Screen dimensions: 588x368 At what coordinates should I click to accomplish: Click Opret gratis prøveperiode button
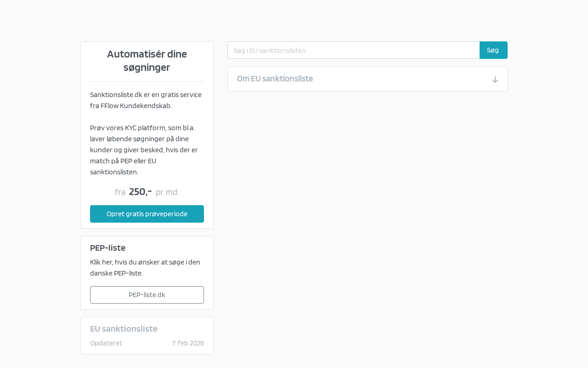[147, 214]
